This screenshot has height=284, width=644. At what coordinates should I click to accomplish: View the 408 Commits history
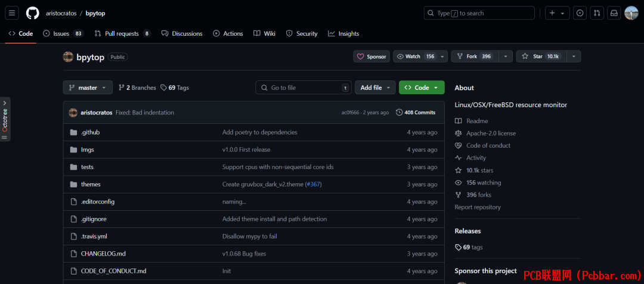pos(416,113)
